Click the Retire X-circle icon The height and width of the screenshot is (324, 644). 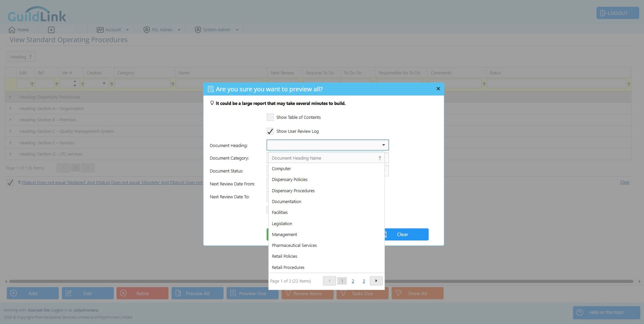click(124, 293)
